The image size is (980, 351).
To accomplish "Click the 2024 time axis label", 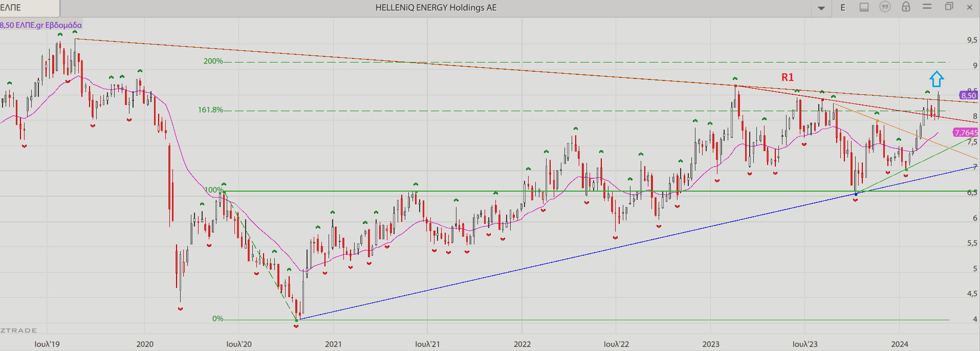I will [900, 344].
